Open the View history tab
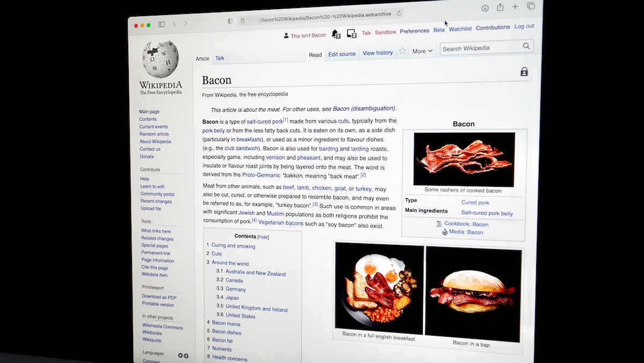Image resolution: width=644 pixels, height=363 pixels. 378,53
